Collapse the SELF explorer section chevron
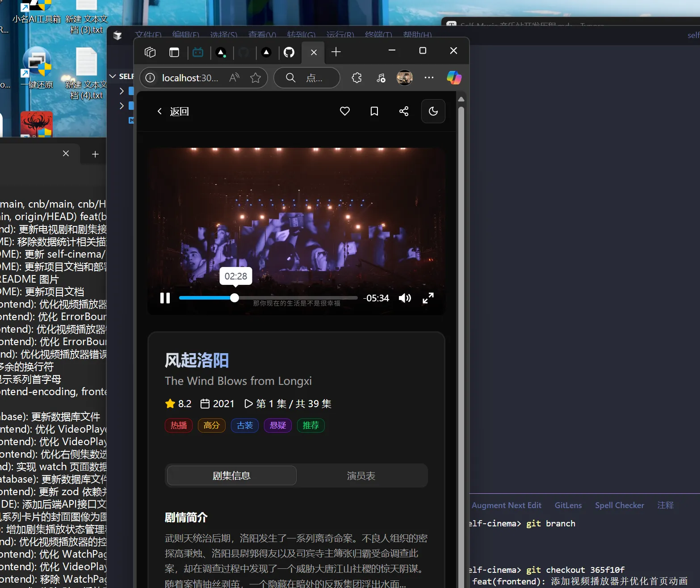 pyautogui.click(x=113, y=76)
